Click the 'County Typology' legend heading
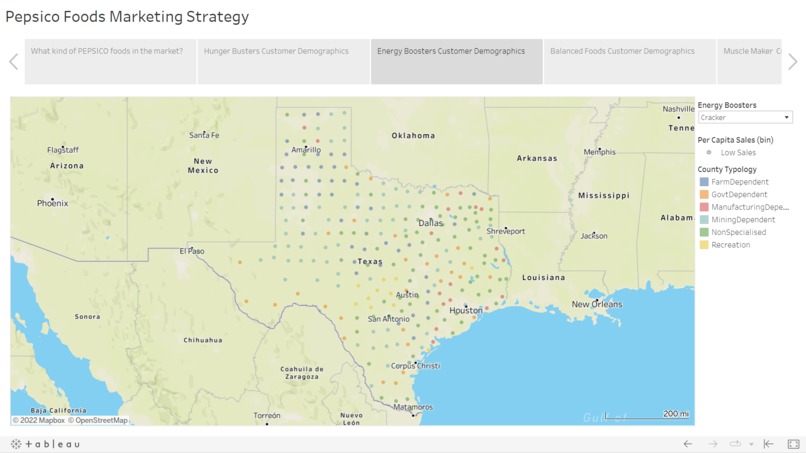Viewport: 806px width, 453px height. pos(727,169)
